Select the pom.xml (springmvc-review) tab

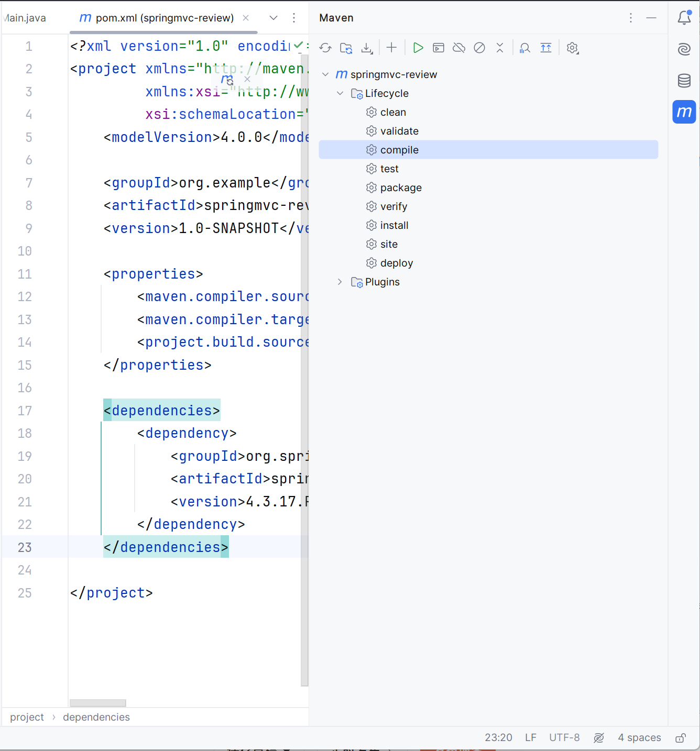(165, 18)
